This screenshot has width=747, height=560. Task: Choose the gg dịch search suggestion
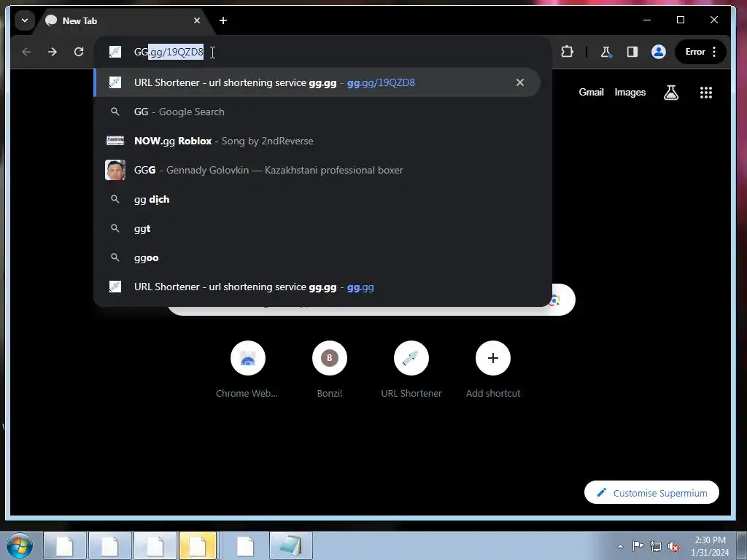pos(317,200)
